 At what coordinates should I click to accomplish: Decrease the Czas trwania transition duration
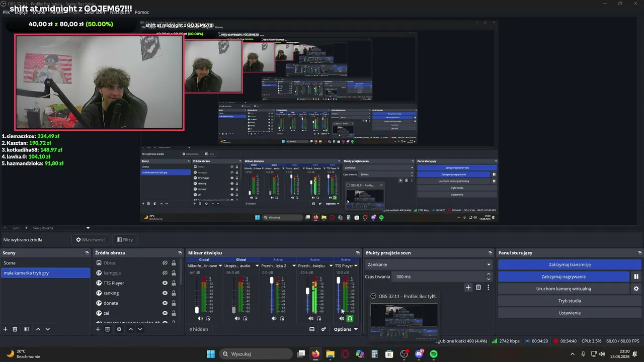pyautogui.click(x=489, y=279)
